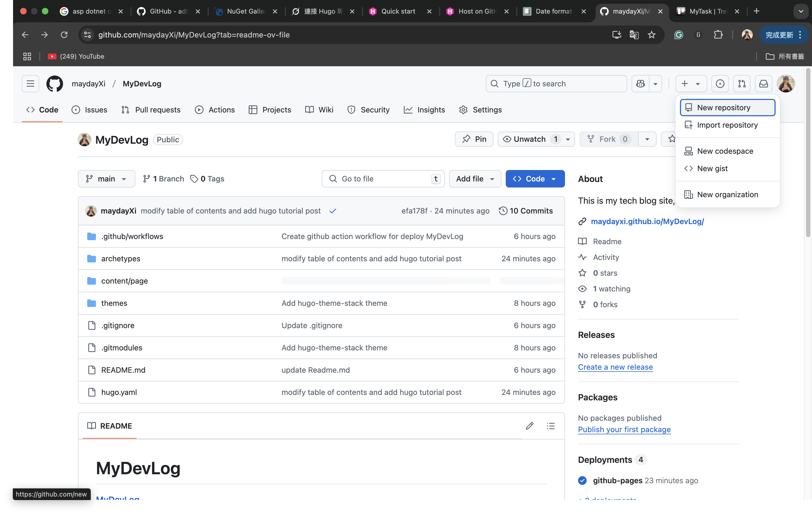Open the Wiki tab
Image resolution: width=812 pixels, height=515 pixels.
coord(319,109)
